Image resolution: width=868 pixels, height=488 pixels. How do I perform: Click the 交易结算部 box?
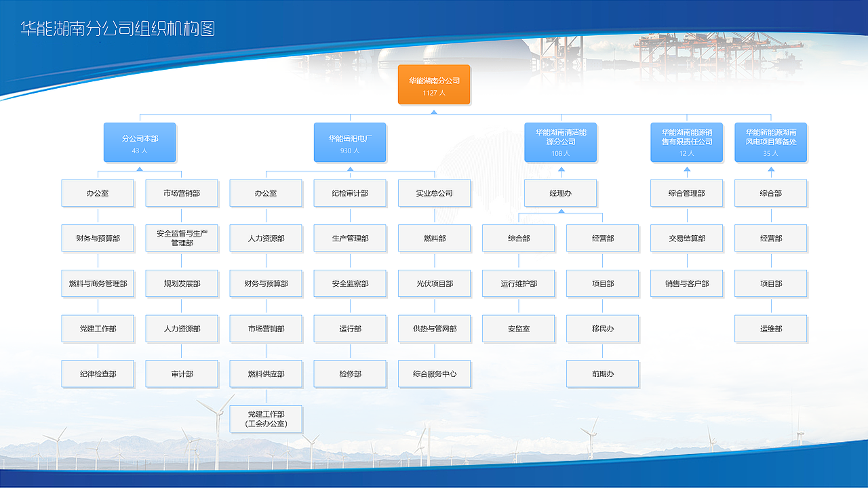coord(687,238)
